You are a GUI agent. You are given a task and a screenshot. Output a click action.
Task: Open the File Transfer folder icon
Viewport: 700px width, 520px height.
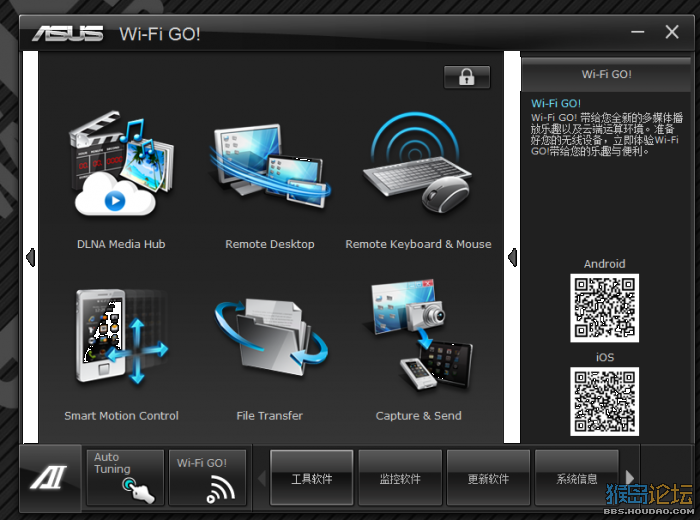[x=271, y=337]
